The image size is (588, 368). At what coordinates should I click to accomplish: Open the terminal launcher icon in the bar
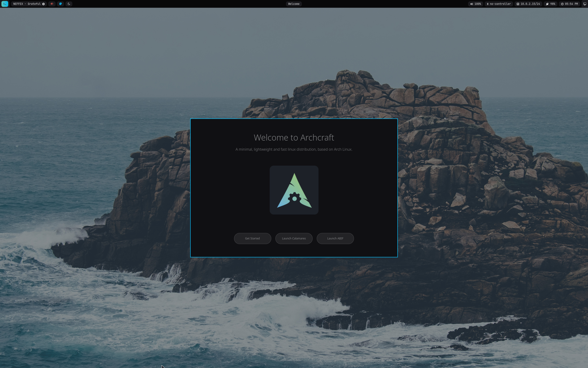pyautogui.click(x=5, y=4)
